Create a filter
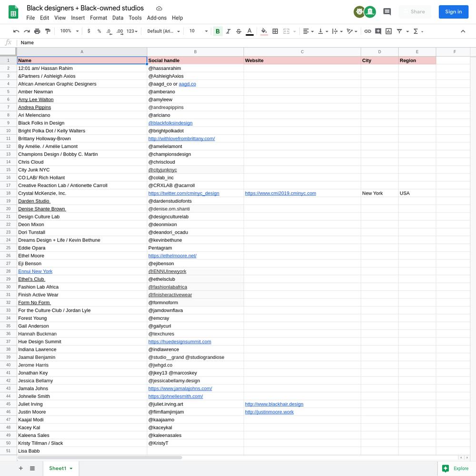 point(399,31)
